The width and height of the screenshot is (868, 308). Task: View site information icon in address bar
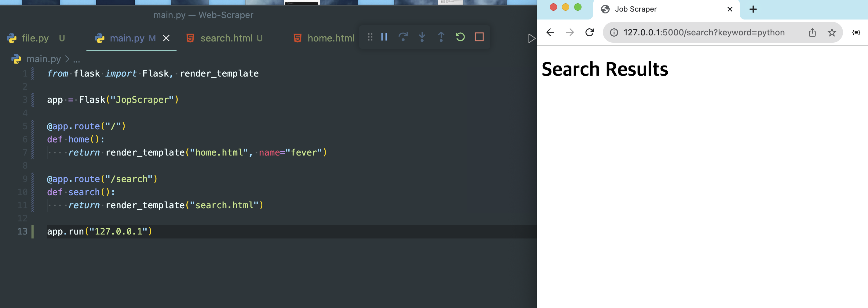click(614, 32)
